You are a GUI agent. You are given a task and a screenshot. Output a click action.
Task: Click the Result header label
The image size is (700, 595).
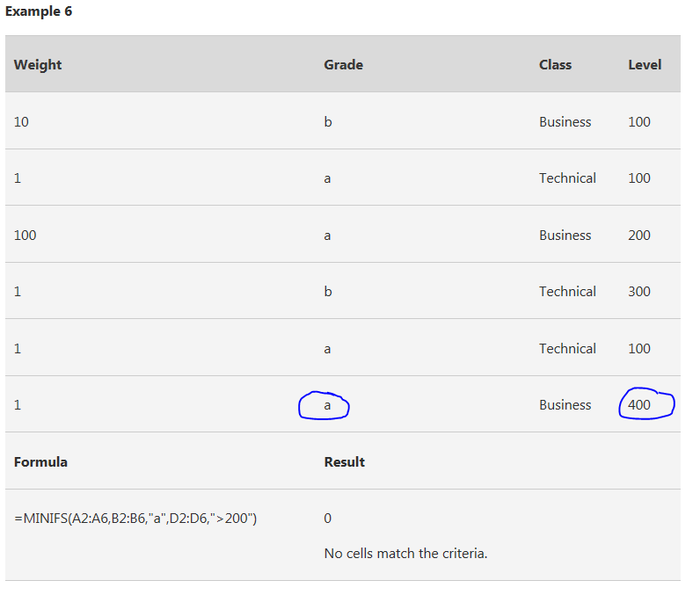[345, 462]
